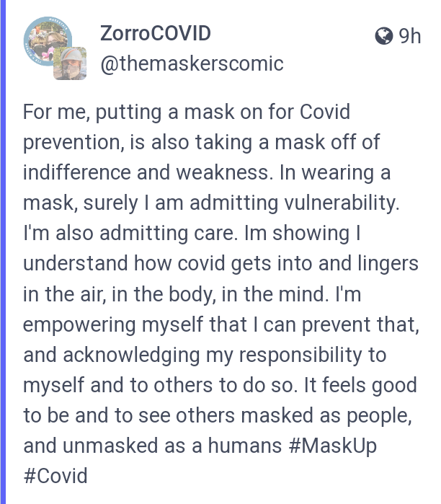Image resolution: width=441 pixels, height=504 pixels.
Task: Click the small square overlay avatar
Action: point(70,63)
